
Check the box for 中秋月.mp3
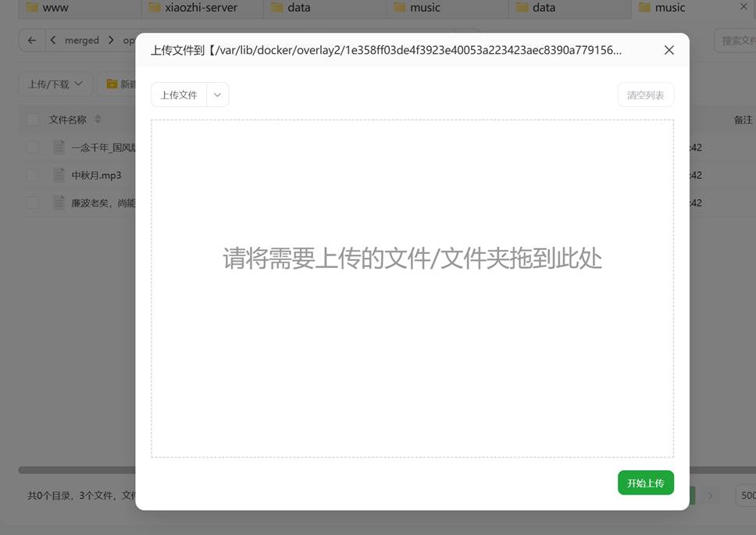coord(33,175)
